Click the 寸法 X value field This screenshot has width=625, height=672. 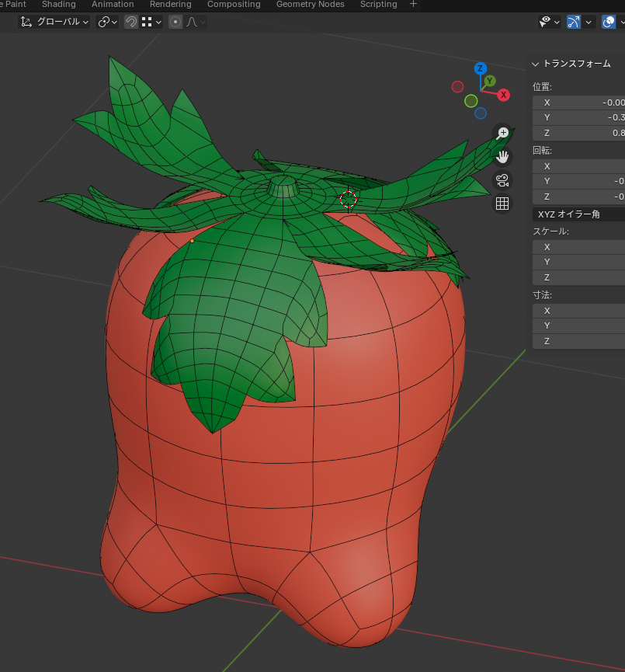click(578, 311)
